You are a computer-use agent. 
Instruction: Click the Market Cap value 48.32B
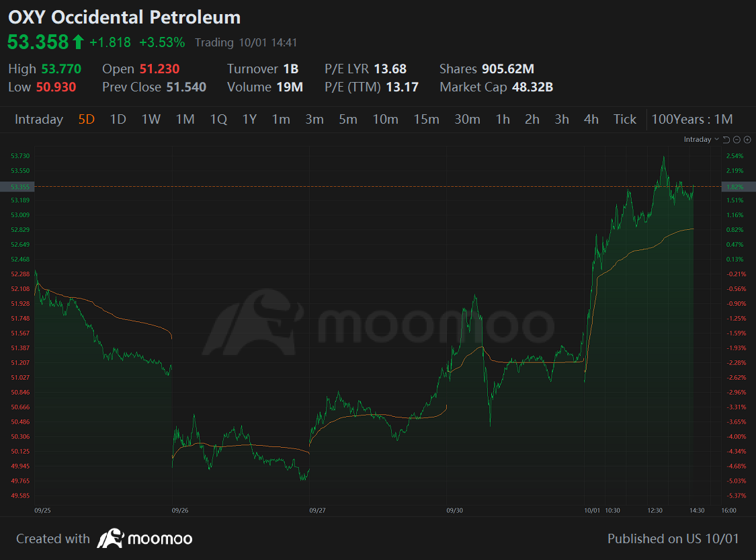pyautogui.click(x=532, y=87)
